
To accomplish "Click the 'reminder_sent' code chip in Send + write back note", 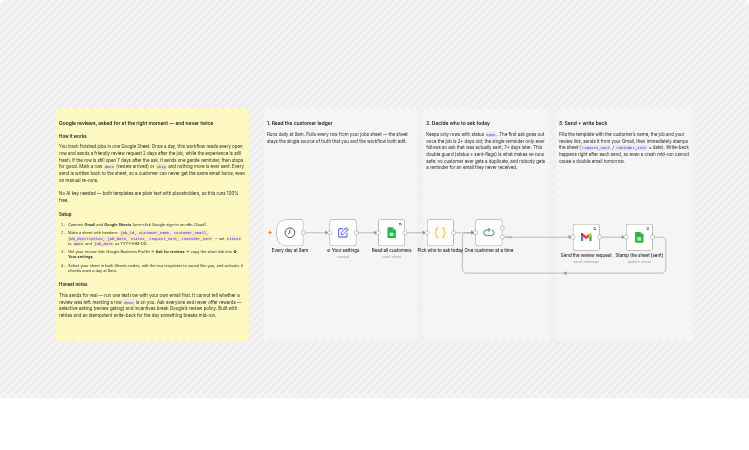I will 631,148.
